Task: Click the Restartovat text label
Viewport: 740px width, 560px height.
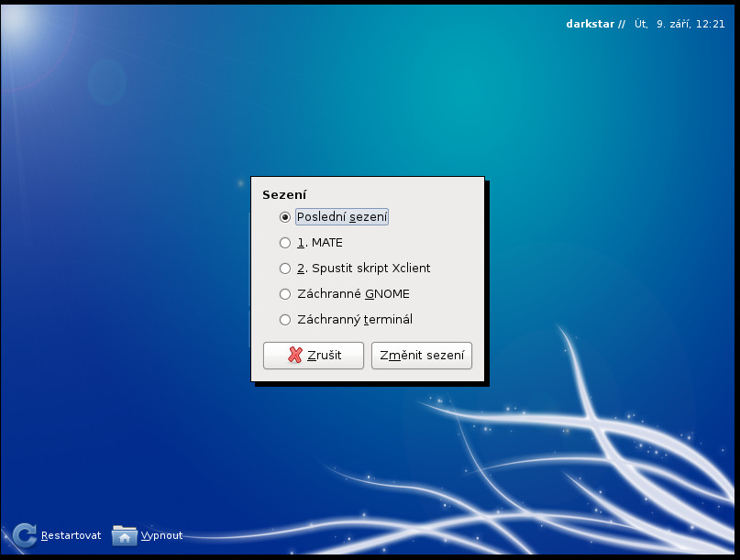Action: pyautogui.click(x=71, y=535)
